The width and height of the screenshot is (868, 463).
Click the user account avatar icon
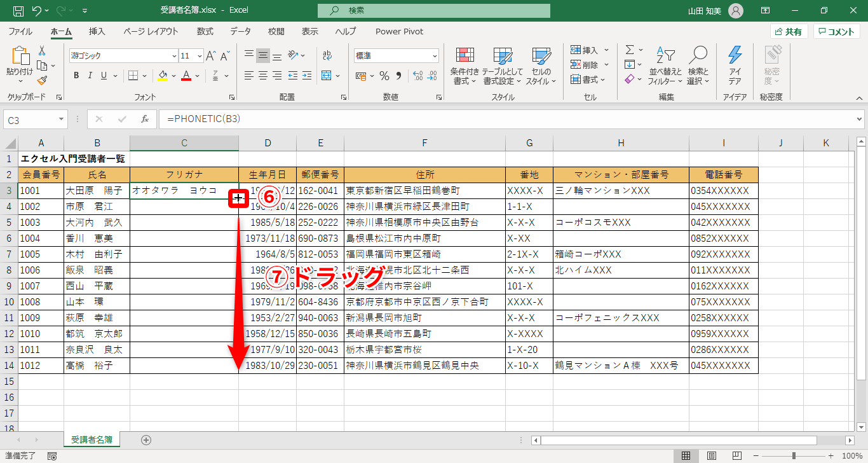(x=736, y=10)
